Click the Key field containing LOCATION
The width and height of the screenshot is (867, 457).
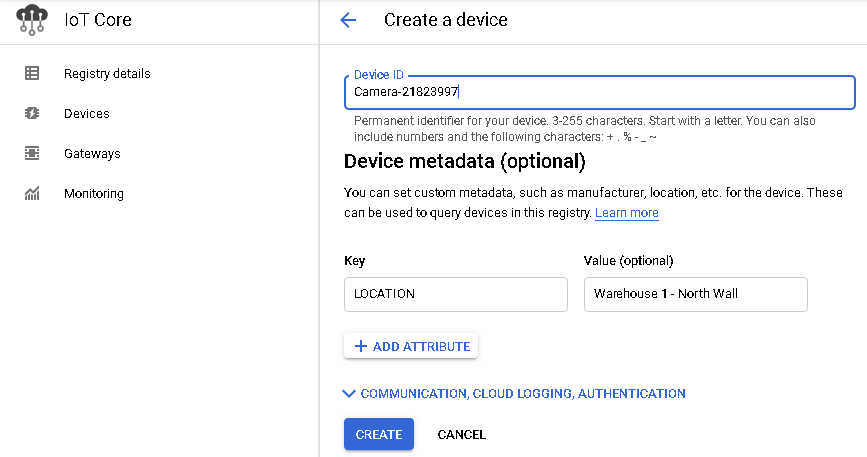click(456, 295)
